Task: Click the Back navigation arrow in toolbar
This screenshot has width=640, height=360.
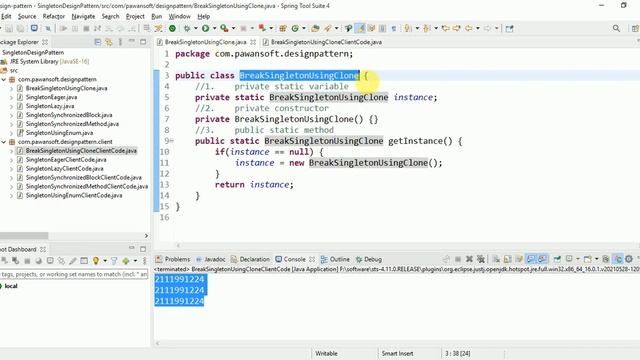Action: click(x=469, y=28)
